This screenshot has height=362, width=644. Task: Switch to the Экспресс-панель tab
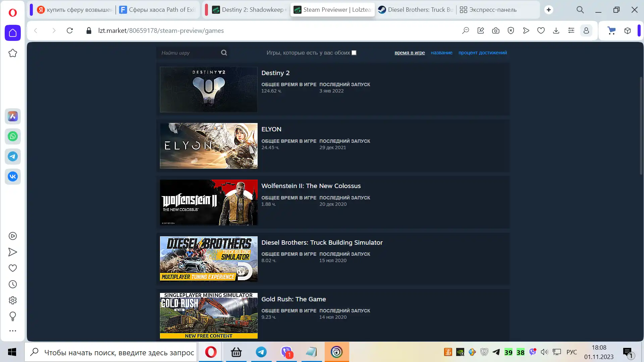[488, 10]
